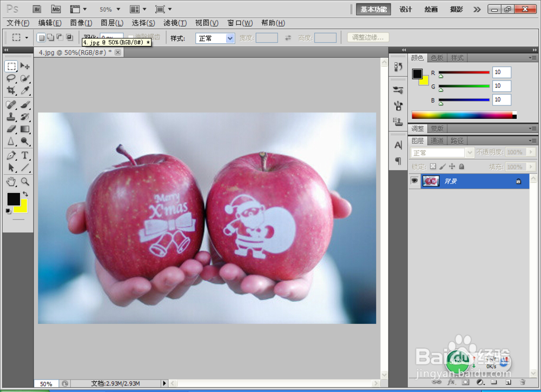Select the History Brush tool

(25, 117)
